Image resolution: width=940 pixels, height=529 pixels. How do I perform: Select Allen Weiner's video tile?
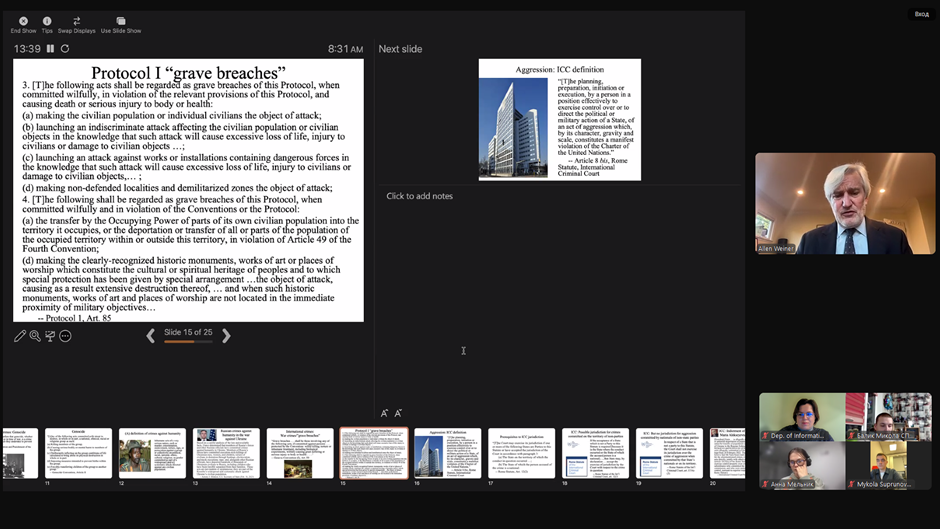(845, 203)
